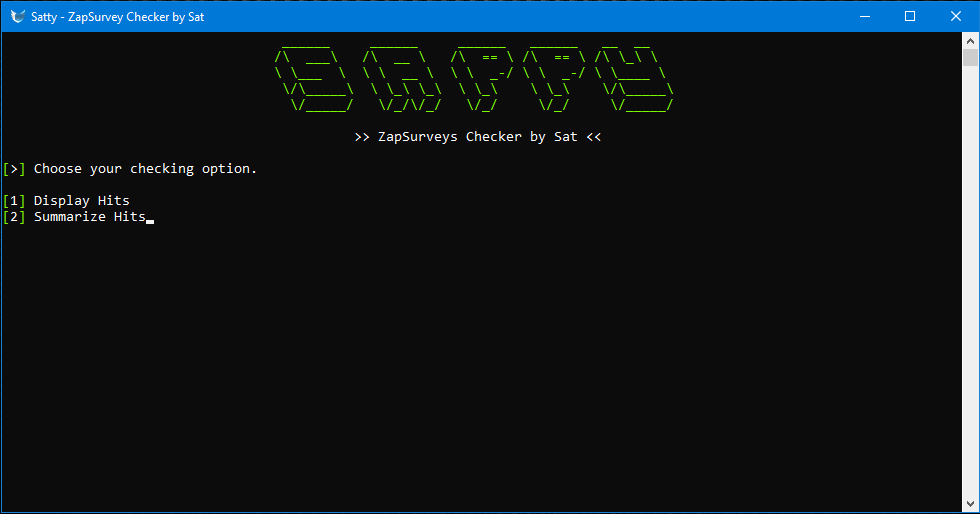The height and width of the screenshot is (514, 980).
Task: Click the scrollbar down arrow
Action: [x=970, y=504]
